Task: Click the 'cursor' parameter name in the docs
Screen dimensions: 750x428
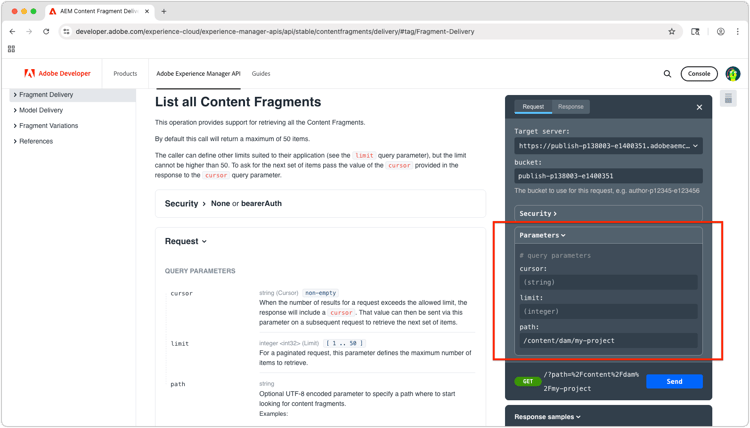Action: coord(182,293)
